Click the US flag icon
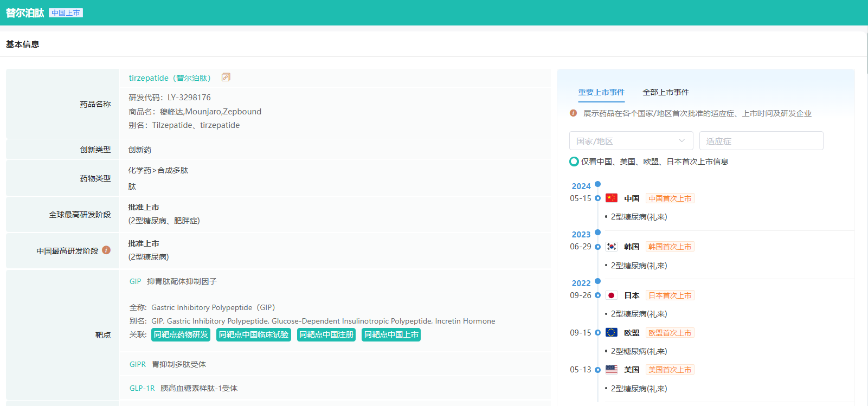Image resolution: width=868 pixels, height=406 pixels. coord(612,370)
